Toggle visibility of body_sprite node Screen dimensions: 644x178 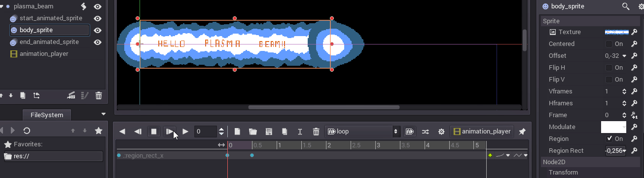(98, 30)
